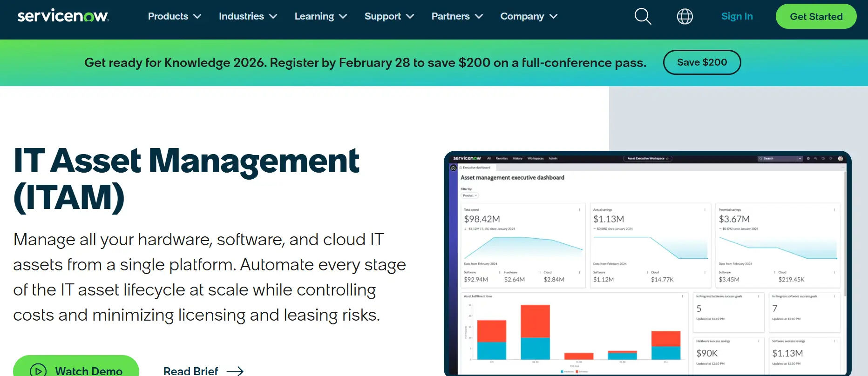Click the Sign In link
868x376 pixels.
click(737, 16)
